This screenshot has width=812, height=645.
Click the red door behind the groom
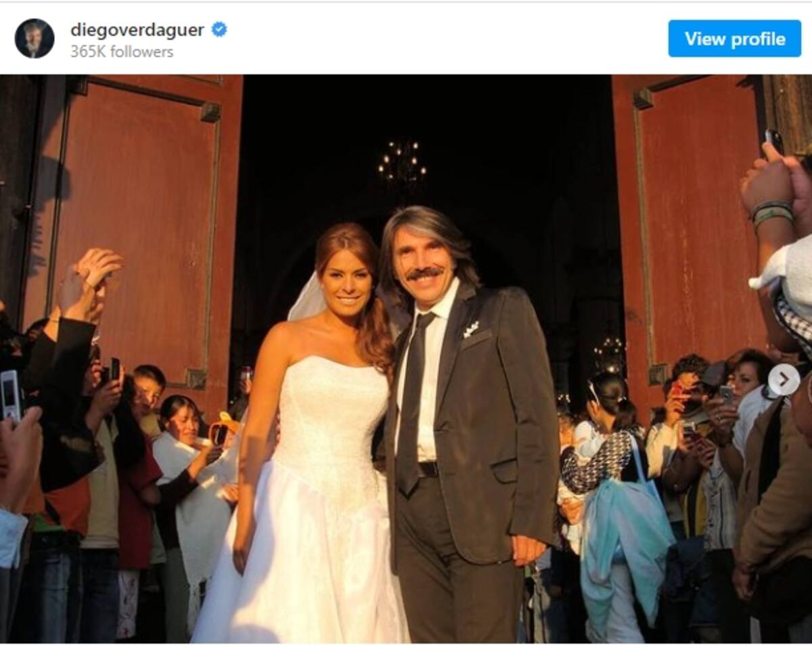pos(690,223)
